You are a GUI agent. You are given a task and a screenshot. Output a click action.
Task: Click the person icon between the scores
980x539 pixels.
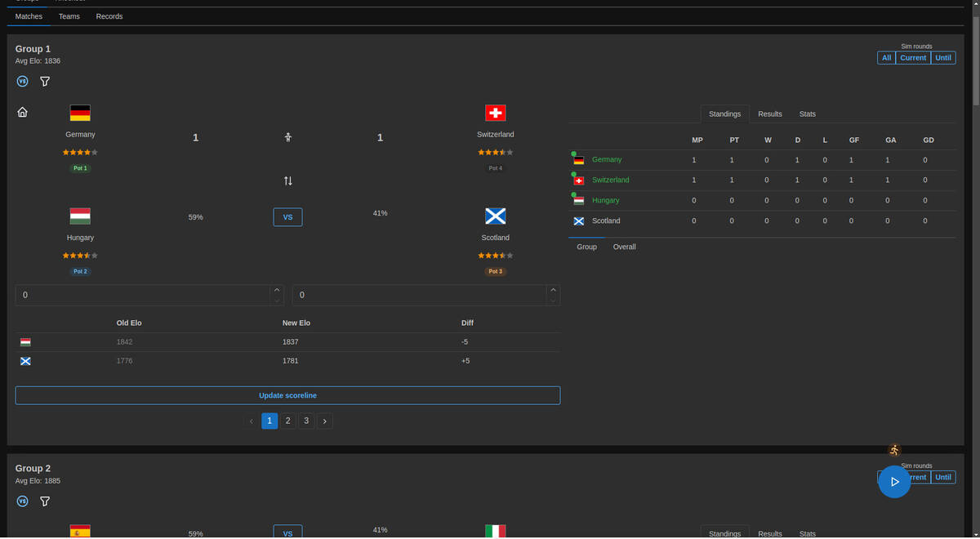click(x=288, y=137)
